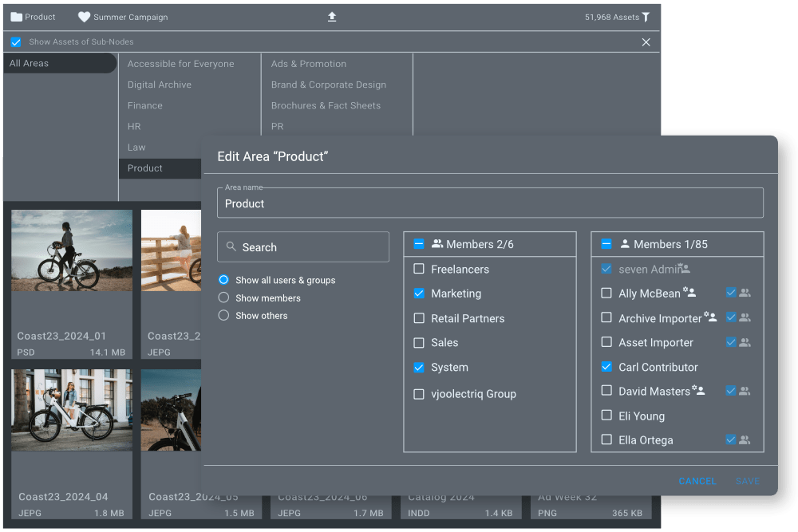Click the group icon beside Ella Ortega

click(x=745, y=439)
